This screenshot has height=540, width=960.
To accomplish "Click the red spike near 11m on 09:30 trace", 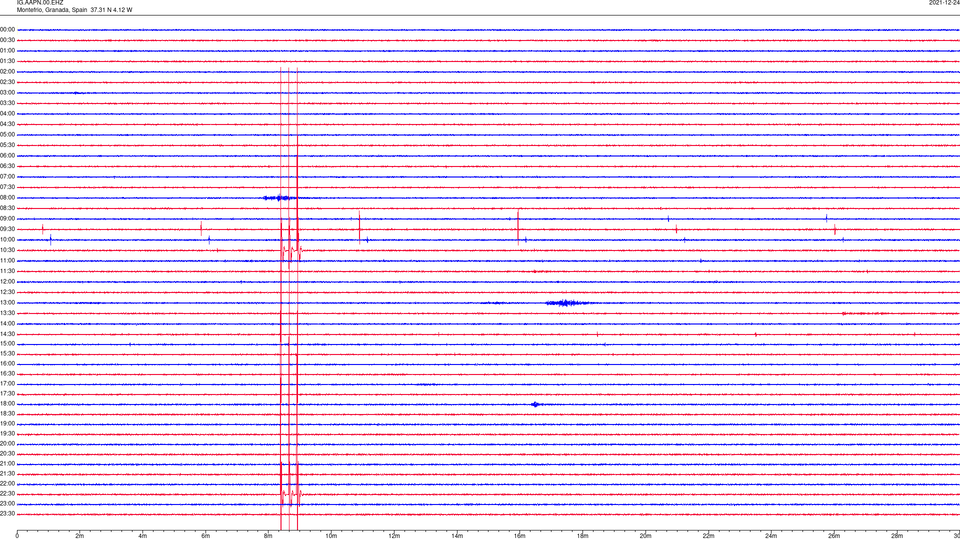I will 359,228.
